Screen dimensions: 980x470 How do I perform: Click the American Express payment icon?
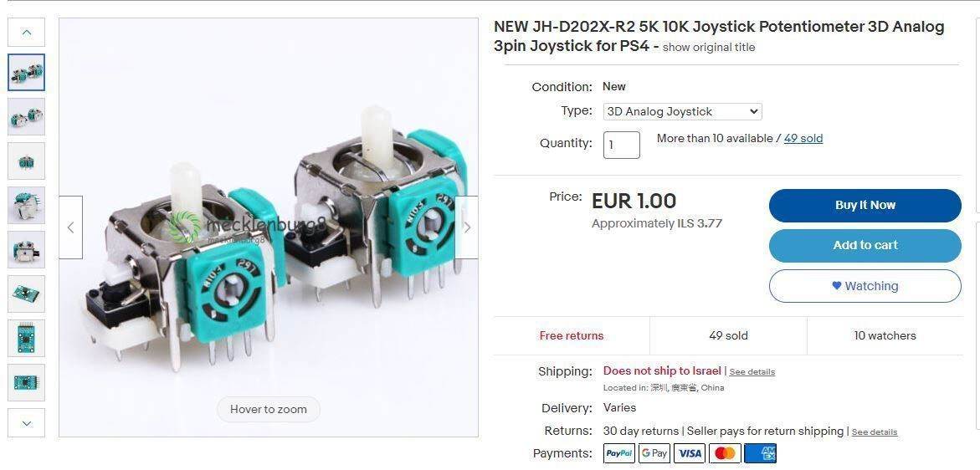click(761, 453)
